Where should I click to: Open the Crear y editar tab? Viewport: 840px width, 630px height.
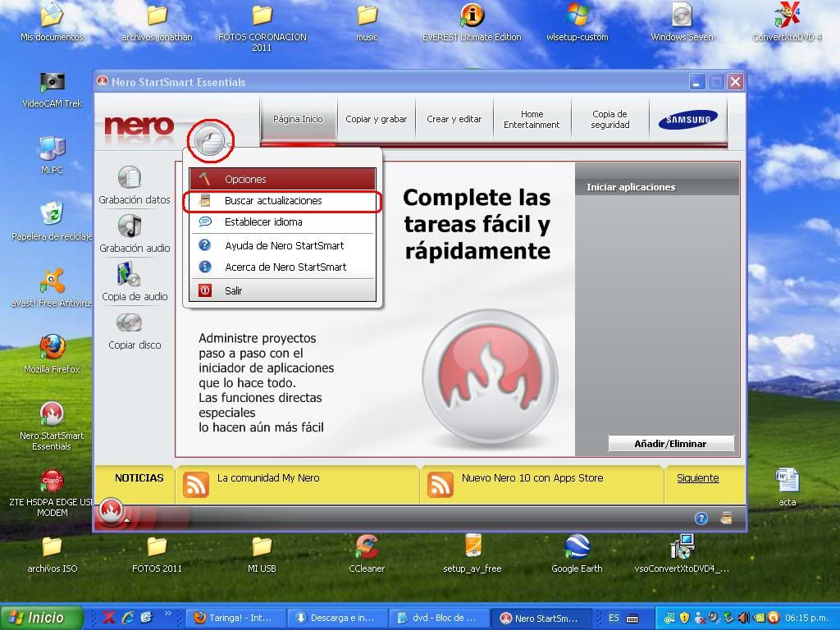[x=454, y=119]
